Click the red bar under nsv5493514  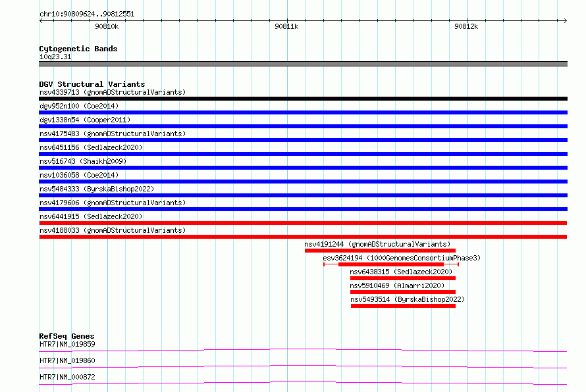pos(403,306)
